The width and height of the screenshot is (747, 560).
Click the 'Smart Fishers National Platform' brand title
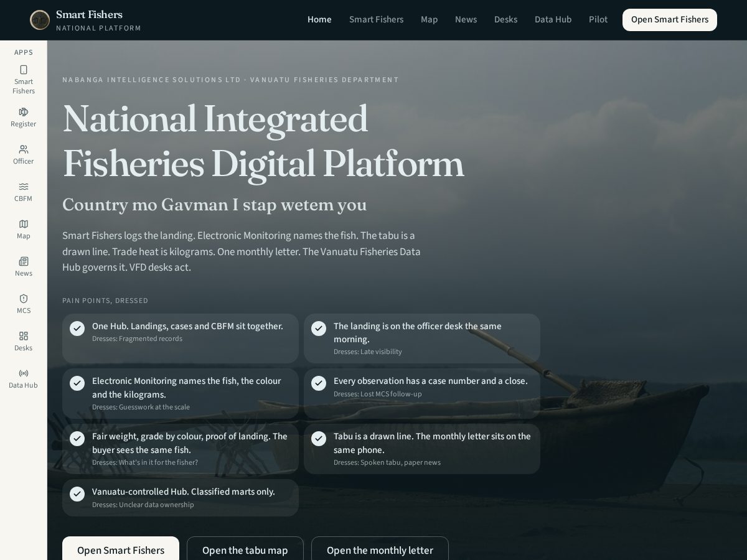coord(98,21)
